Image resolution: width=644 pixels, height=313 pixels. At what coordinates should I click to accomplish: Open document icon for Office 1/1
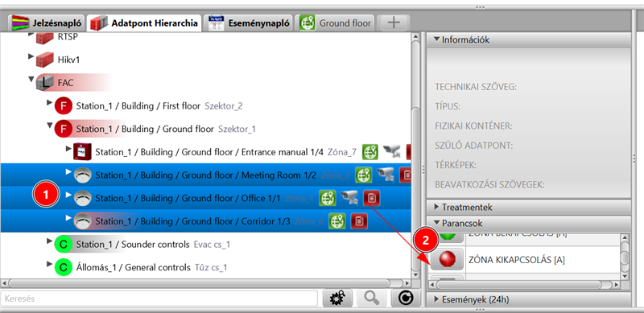(371, 198)
